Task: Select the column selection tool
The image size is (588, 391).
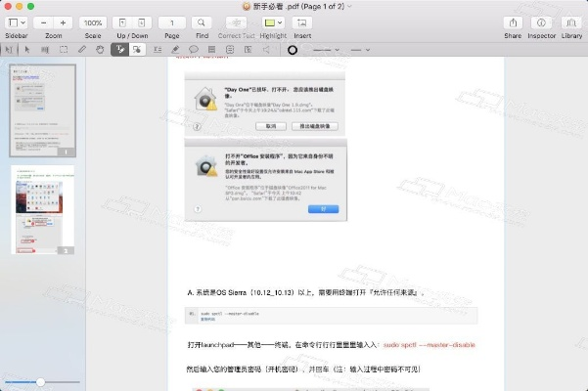Action: click(x=45, y=50)
